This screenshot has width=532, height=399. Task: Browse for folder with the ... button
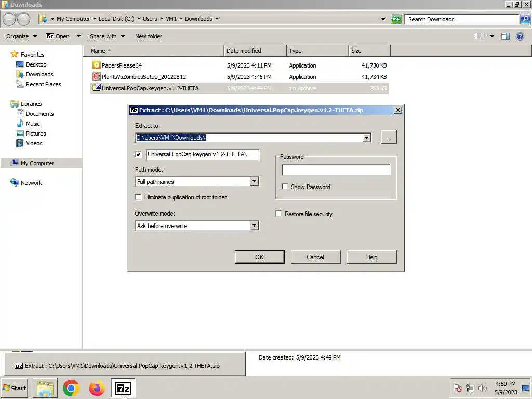tap(389, 137)
